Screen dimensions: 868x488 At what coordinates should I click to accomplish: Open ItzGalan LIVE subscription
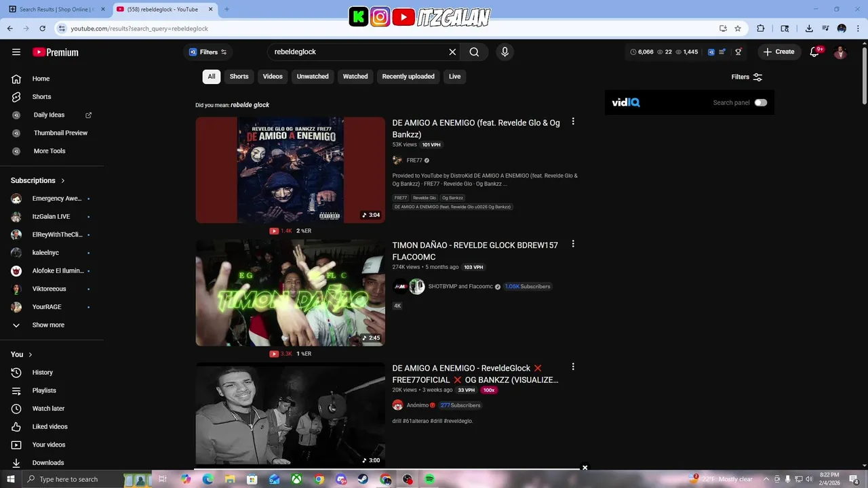click(52, 216)
